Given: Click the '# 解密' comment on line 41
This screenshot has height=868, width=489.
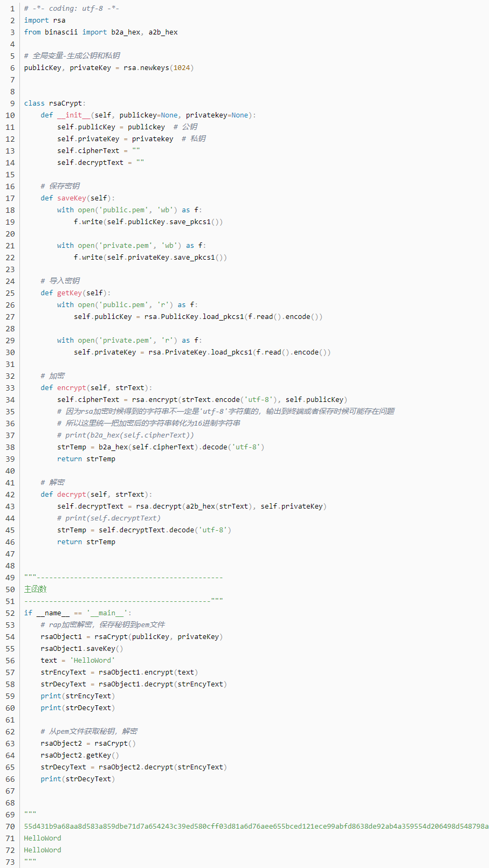Looking at the screenshot, I should coord(53,483).
